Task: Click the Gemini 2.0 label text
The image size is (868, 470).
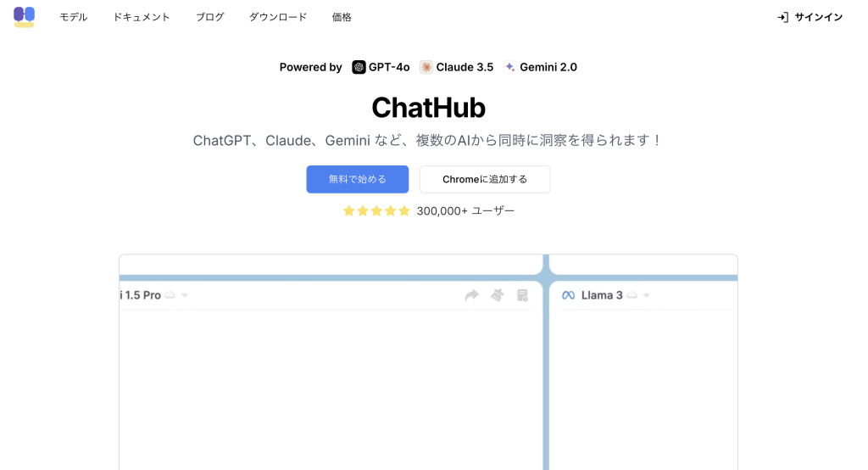Action: pyautogui.click(x=548, y=67)
